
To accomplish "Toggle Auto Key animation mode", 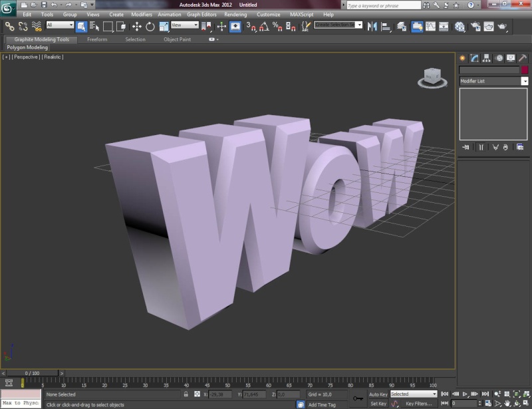I will 378,394.
